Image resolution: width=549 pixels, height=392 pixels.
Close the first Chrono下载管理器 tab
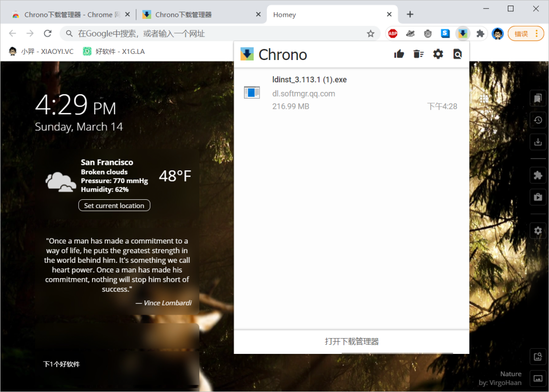(128, 15)
